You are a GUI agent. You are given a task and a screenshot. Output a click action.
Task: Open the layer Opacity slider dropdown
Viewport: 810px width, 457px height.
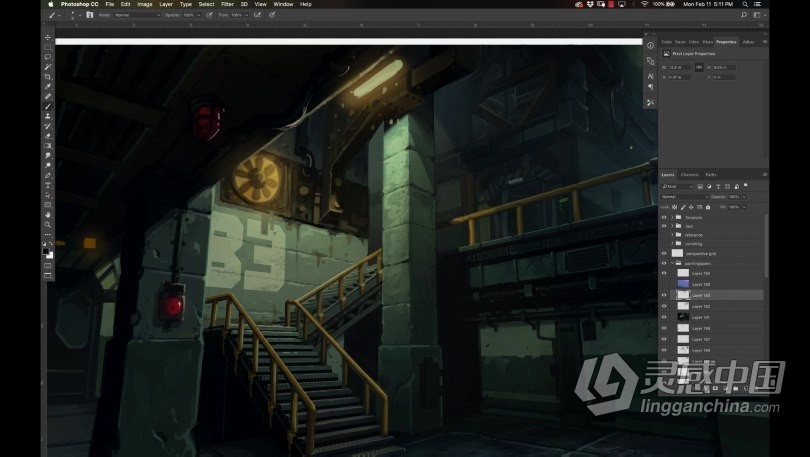[744, 197]
